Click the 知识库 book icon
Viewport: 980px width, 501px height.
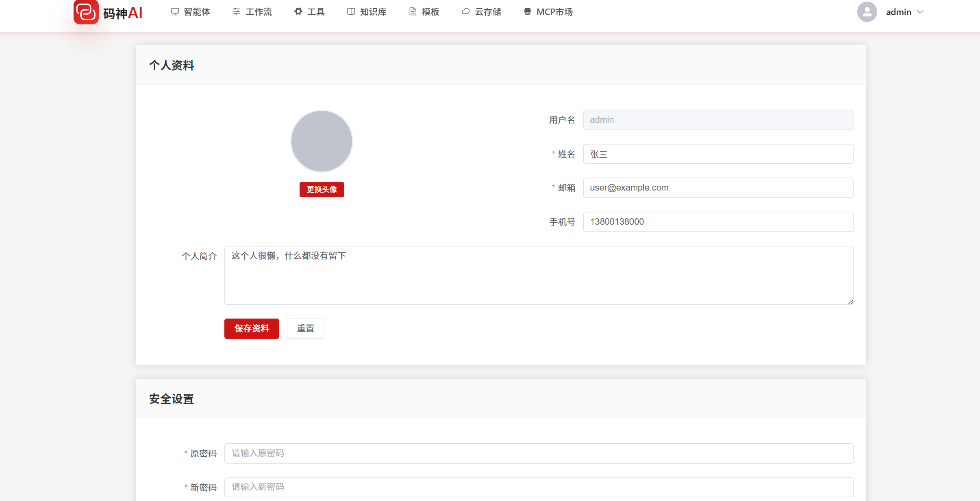point(351,12)
